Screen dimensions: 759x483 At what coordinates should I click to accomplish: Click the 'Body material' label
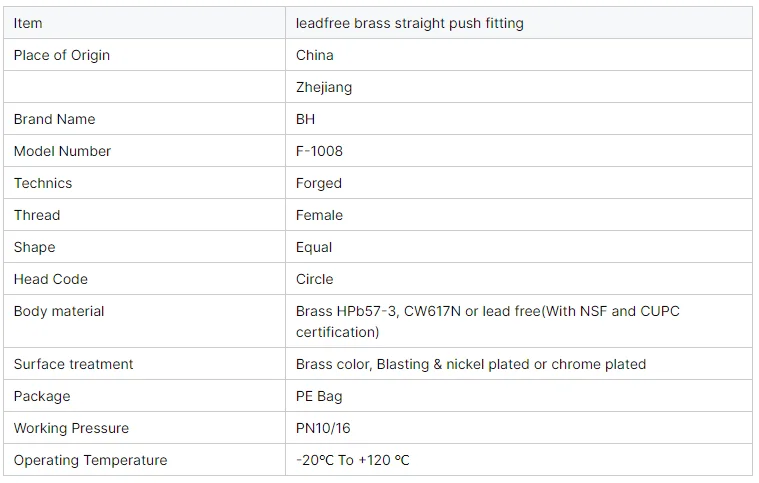point(59,311)
